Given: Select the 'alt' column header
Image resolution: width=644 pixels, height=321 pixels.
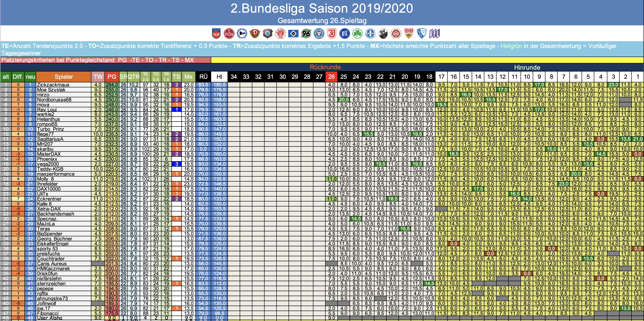Looking at the screenshot, I should (6, 77).
